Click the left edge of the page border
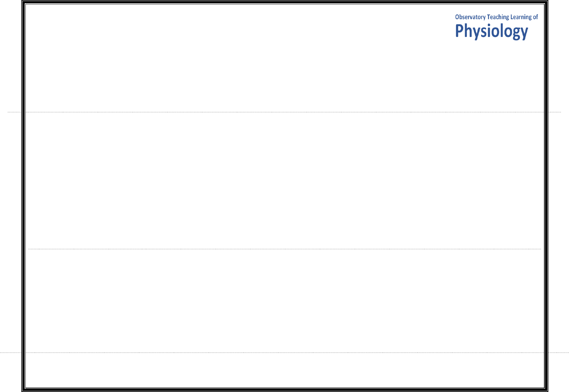Viewport: 569px width, 392px height. tap(24, 196)
